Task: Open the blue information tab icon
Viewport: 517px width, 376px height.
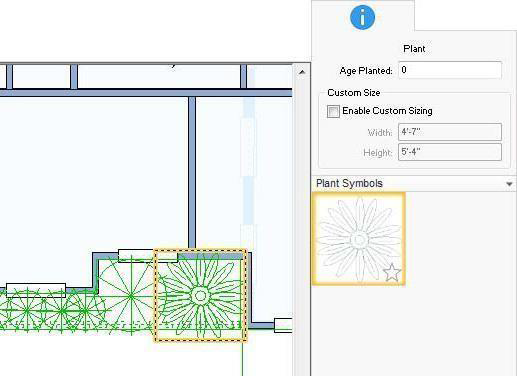Action: [x=362, y=17]
